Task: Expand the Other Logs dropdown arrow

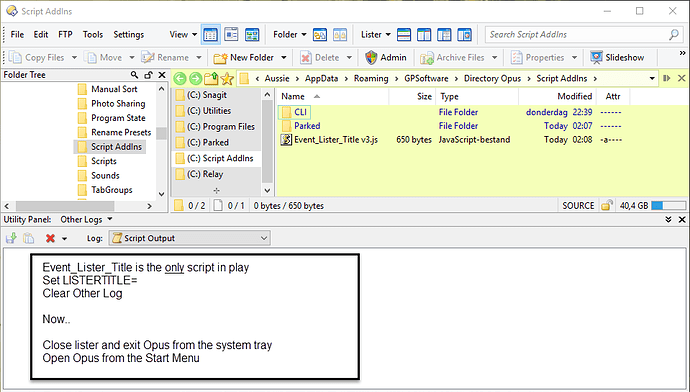Action: (x=110, y=219)
